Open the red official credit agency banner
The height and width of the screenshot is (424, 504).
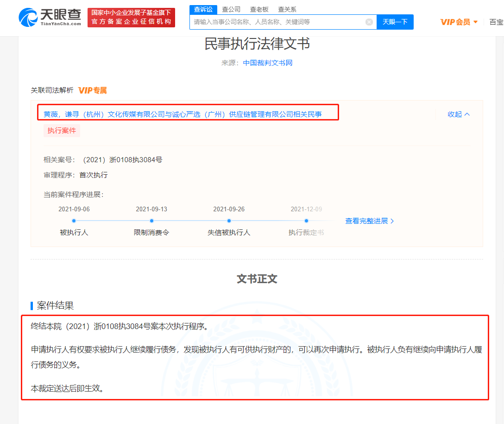[x=131, y=17]
